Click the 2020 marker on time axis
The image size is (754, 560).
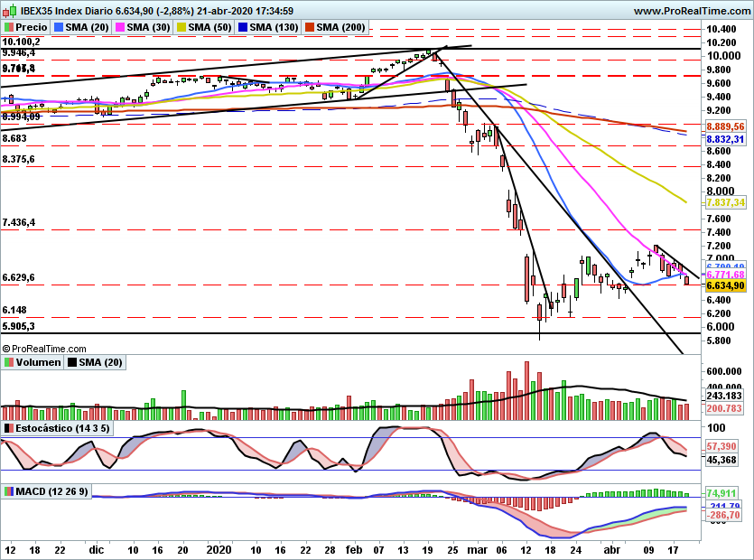pyautogui.click(x=219, y=549)
